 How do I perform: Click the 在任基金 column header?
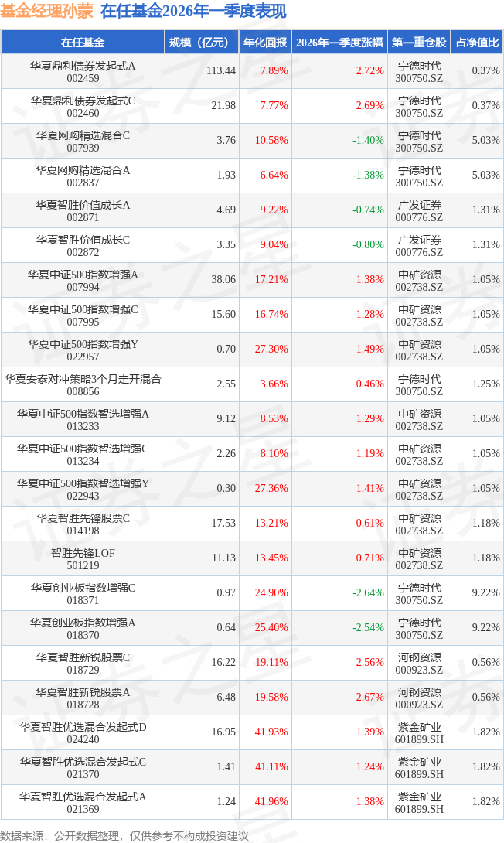(x=83, y=42)
